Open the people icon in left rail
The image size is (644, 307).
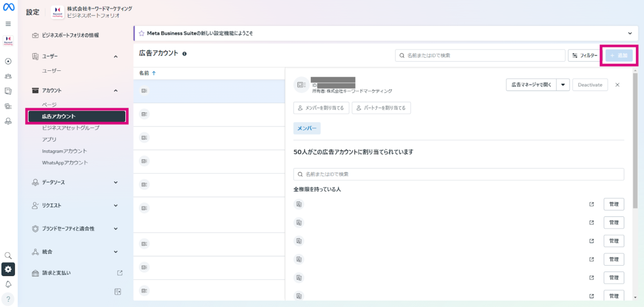point(8,76)
